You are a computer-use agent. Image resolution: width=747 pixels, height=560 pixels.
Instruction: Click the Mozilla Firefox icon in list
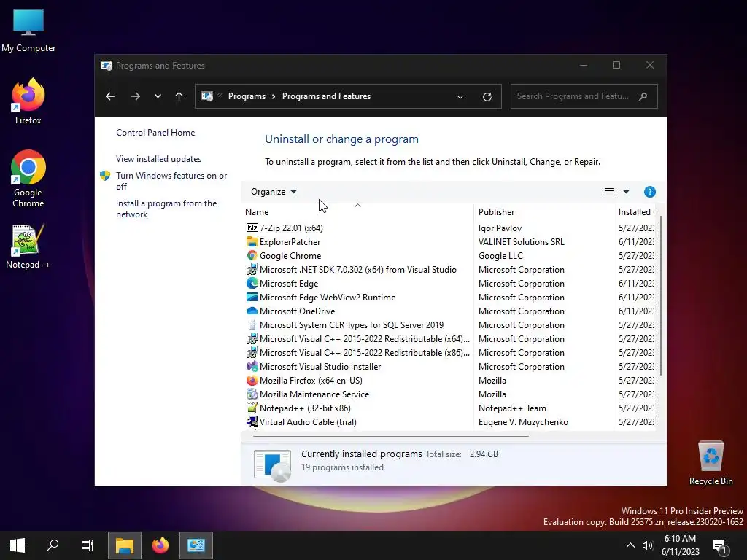pyautogui.click(x=252, y=380)
